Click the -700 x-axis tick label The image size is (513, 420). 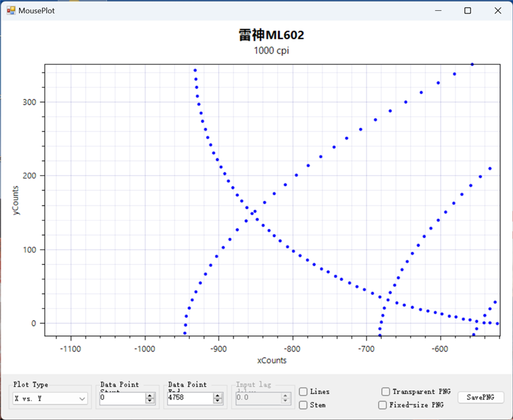(x=366, y=349)
